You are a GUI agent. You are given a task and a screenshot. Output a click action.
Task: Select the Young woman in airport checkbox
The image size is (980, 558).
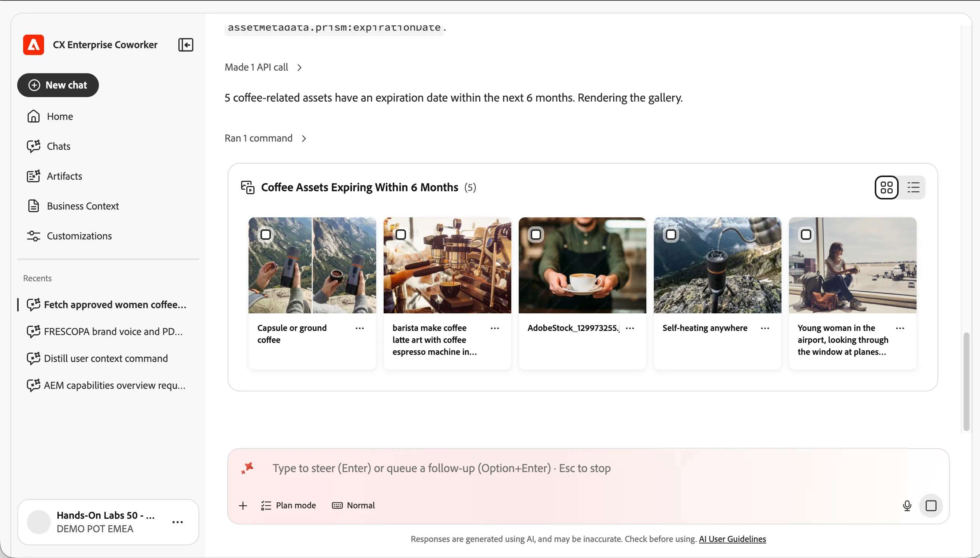pos(806,235)
